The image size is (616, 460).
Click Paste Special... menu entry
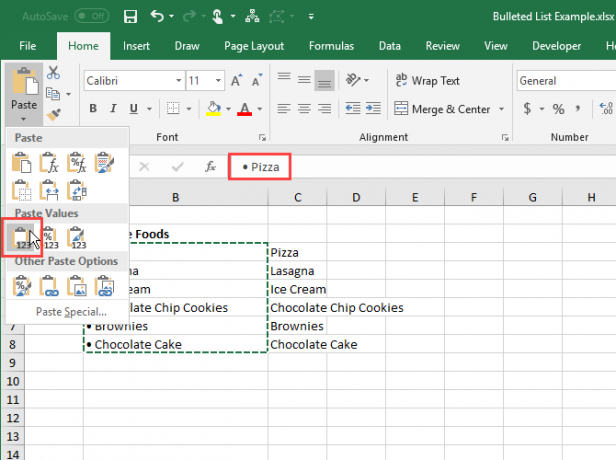(x=71, y=312)
